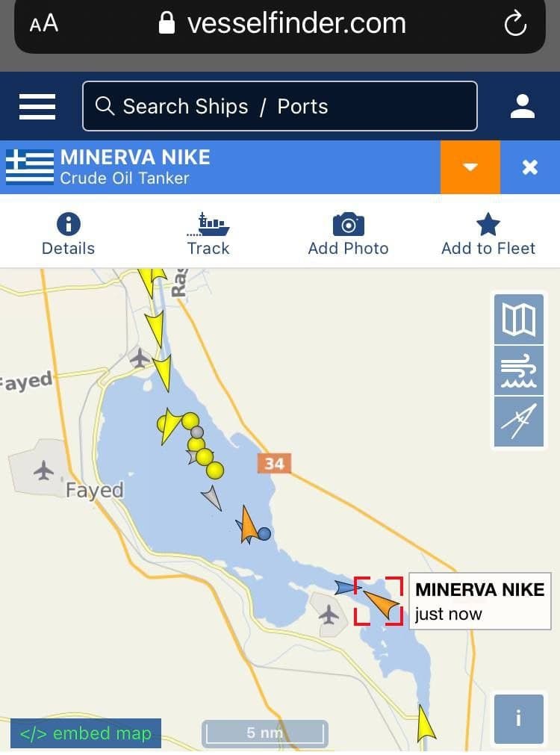Select the distance measuring tool
This screenshot has width=560, height=755.
519,422
